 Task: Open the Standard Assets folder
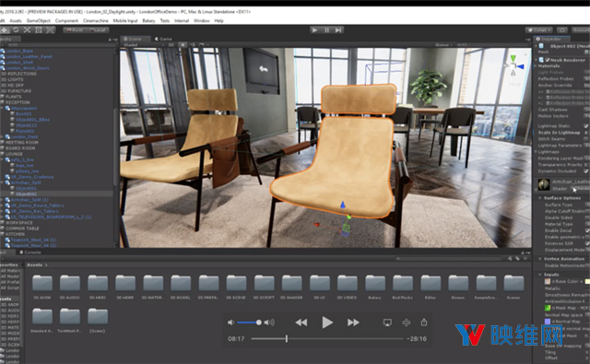pyautogui.click(x=41, y=320)
